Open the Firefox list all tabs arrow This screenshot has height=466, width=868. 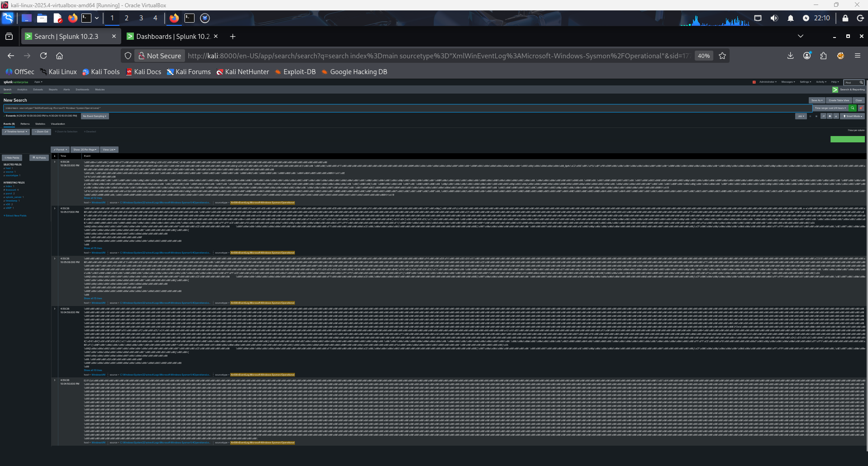coord(800,36)
